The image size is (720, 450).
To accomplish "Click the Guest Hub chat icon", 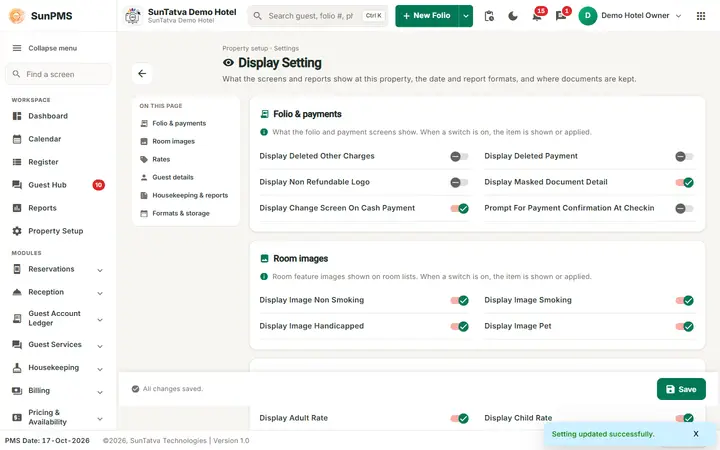I will tap(17, 185).
